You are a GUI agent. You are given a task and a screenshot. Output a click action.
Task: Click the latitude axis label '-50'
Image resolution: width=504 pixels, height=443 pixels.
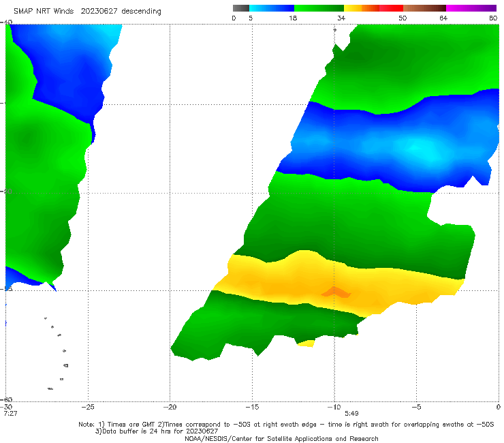[x=7, y=192]
